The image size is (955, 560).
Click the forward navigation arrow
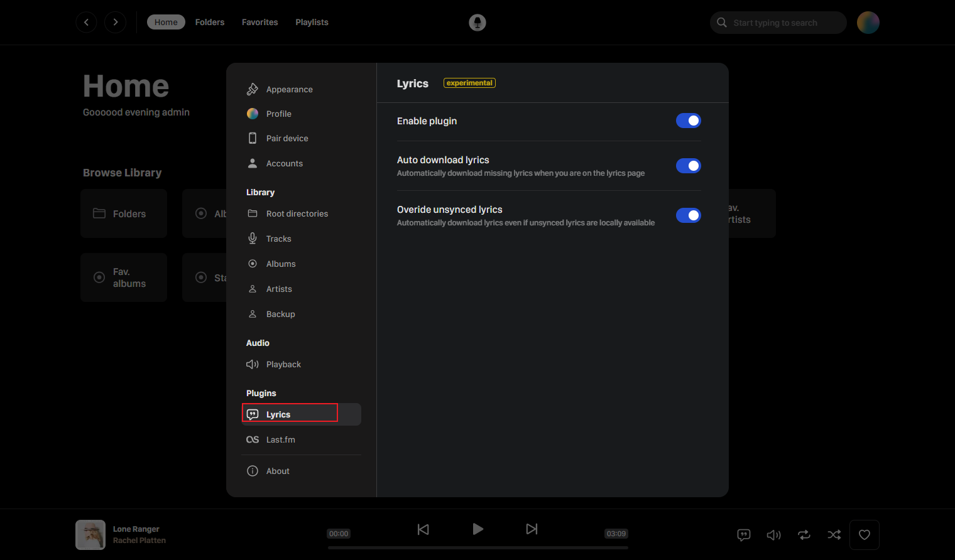115,23
